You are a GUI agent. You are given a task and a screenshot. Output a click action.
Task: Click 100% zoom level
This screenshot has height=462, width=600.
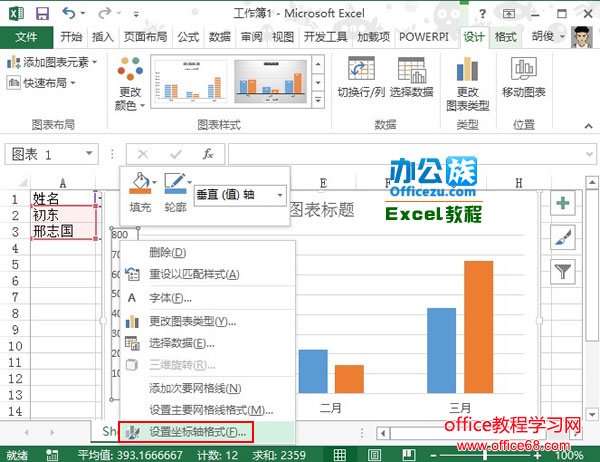click(x=569, y=455)
